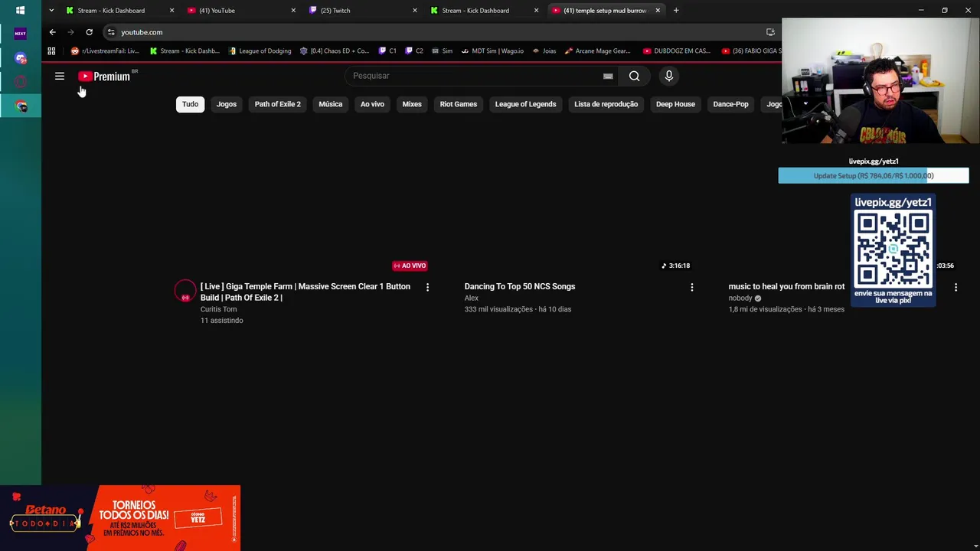Open the on-screen keyboard in search box
Image resolution: width=980 pixels, height=551 pixels.
[608, 76]
